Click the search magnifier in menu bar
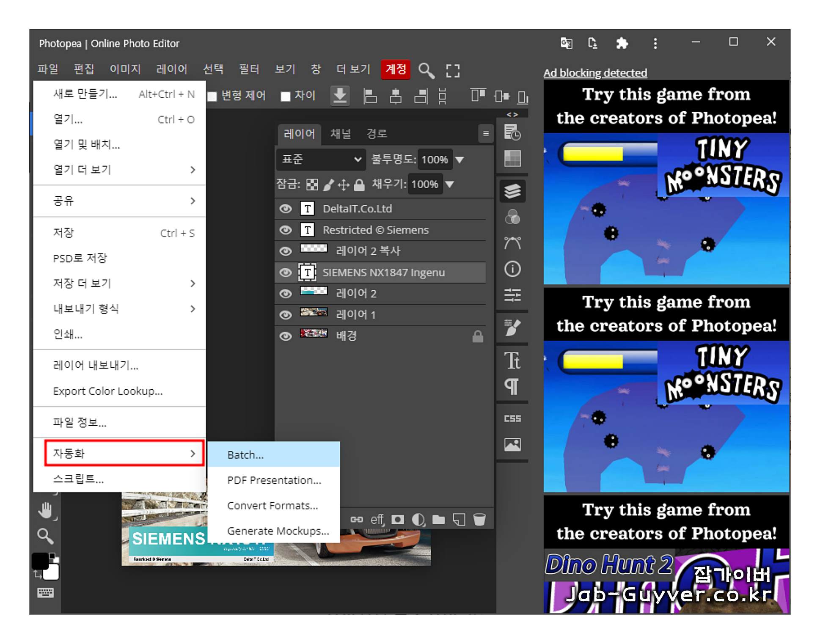This screenshot has width=820, height=644. pos(426,70)
